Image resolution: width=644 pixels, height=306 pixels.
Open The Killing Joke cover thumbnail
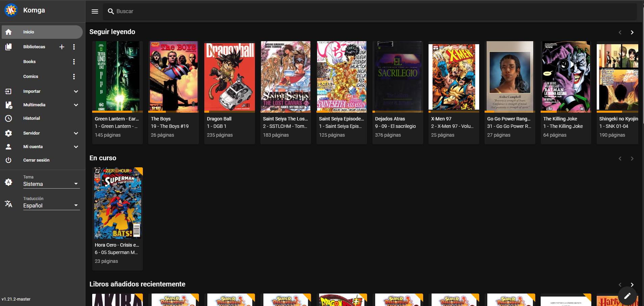(566, 77)
